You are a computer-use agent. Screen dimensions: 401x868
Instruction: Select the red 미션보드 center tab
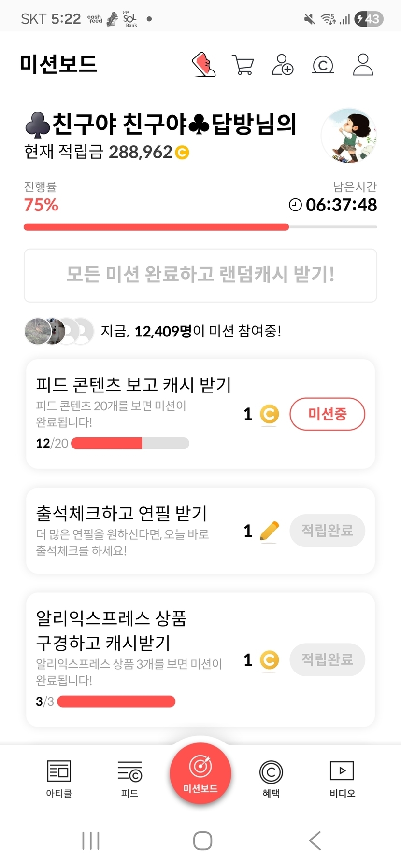coord(200,773)
